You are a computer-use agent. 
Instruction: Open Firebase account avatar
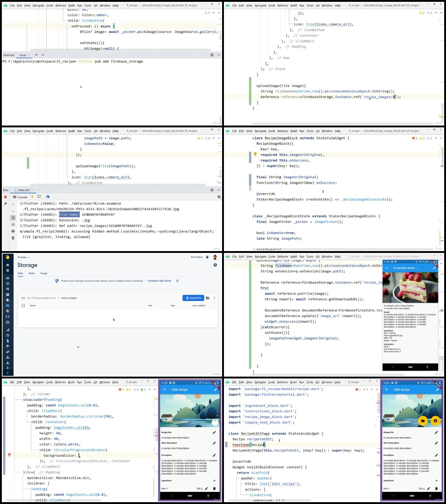click(x=215, y=257)
